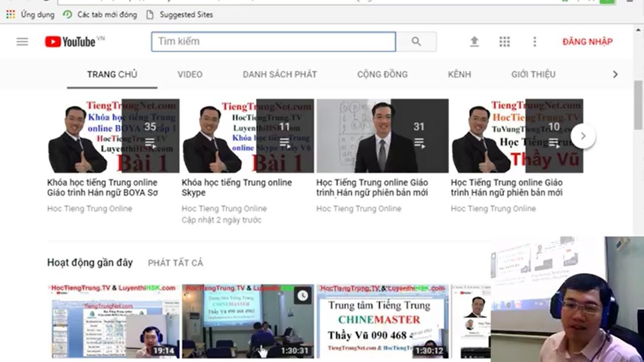Viewport: 644px width, 362px height.
Task: Open the three-dot settings menu
Action: point(535,42)
